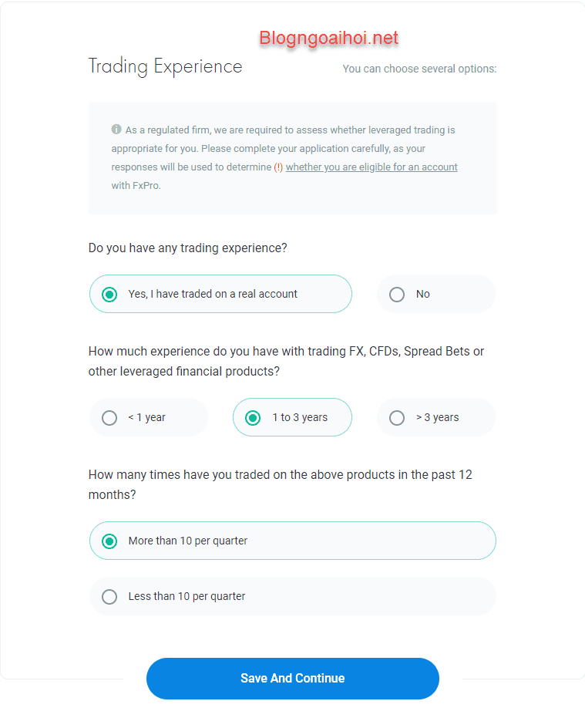Image resolution: width=585 pixels, height=728 pixels.
Task: Click the 'Trading Experience' heading
Action: (x=165, y=66)
